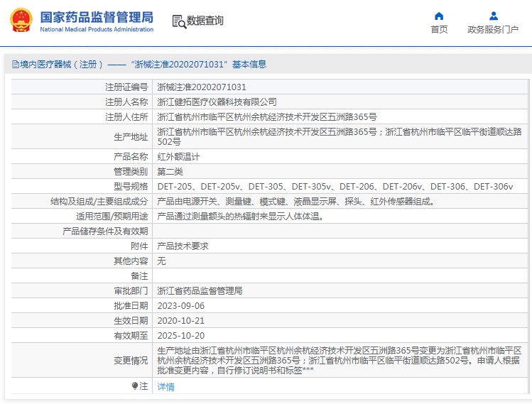This screenshot has height=404, width=532.
Task: Click the 有效期至 label
Action: pyautogui.click(x=131, y=335)
